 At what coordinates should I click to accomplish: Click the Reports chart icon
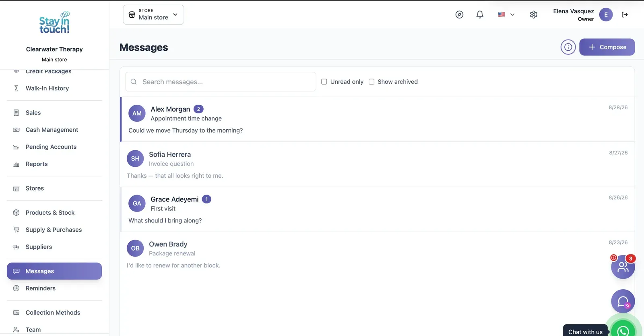16,164
